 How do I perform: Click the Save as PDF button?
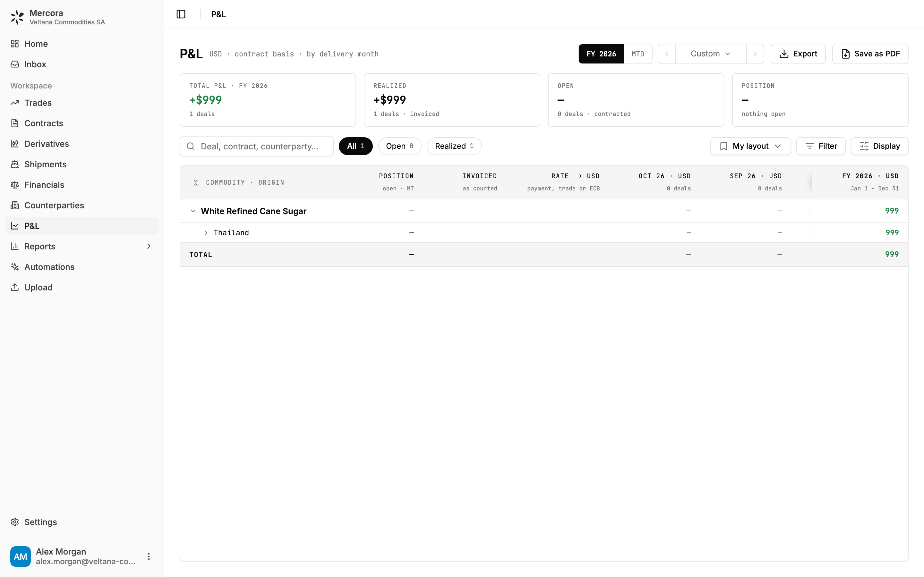pyautogui.click(x=870, y=54)
